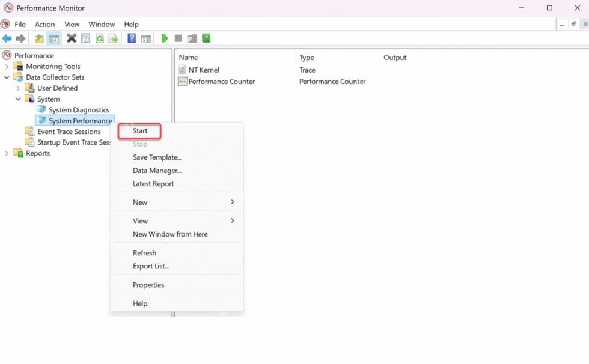Screen dimensions: 589x364
Task: Collapse the System tree node
Action: [18, 99]
